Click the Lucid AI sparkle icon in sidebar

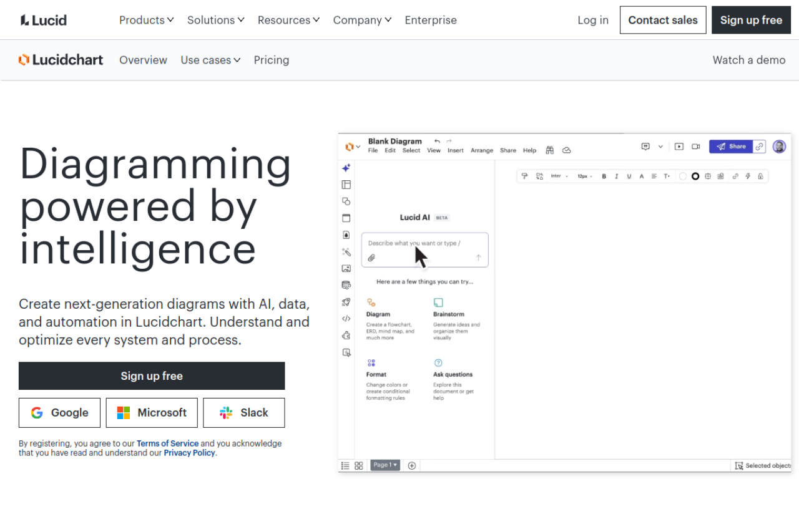pos(346,168)
